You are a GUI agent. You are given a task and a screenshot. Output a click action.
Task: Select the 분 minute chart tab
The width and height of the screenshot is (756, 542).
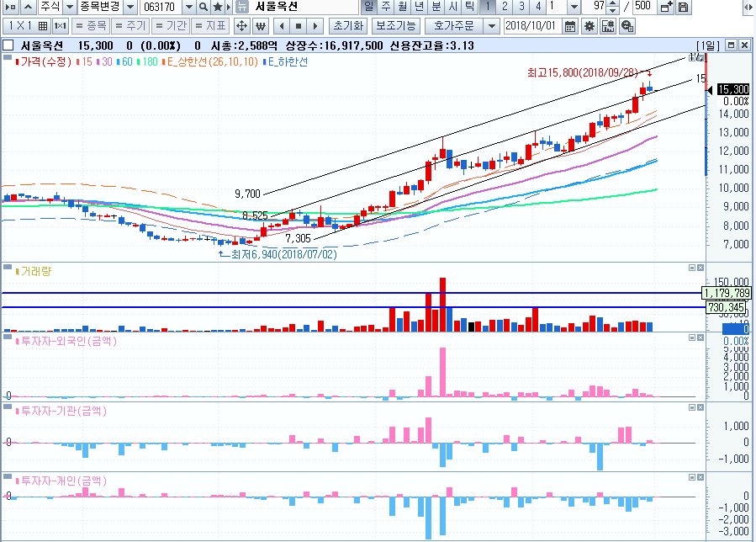pos(436,7)
